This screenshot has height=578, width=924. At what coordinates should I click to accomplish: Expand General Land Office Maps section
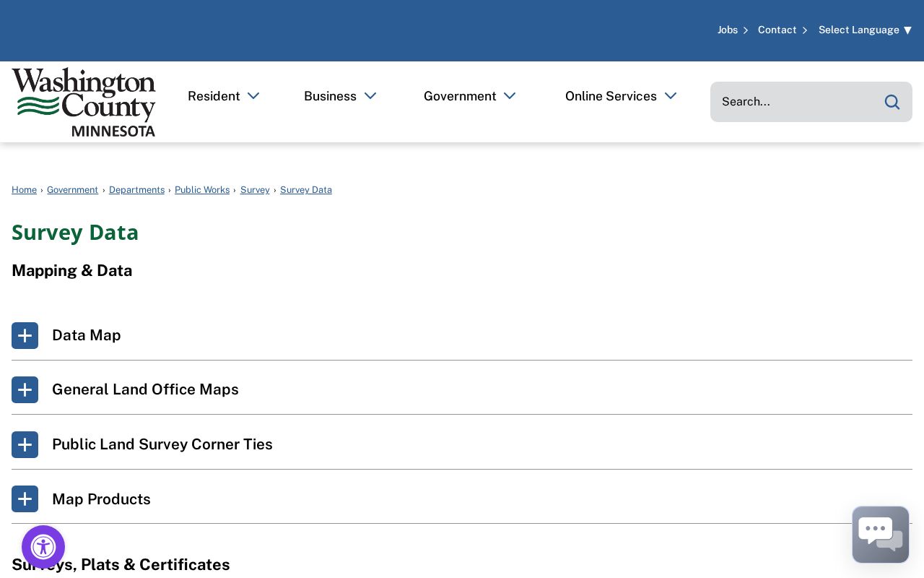click(x=462, y=389)
